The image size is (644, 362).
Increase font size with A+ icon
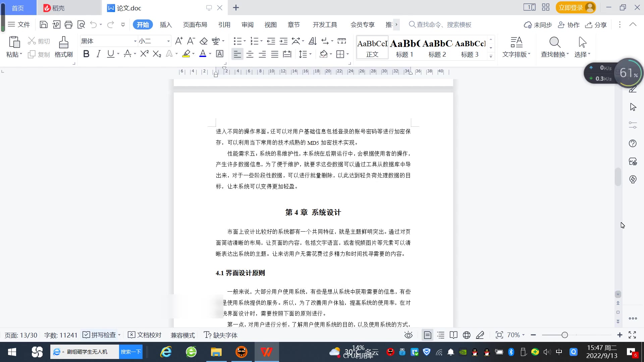pos(179,41)
